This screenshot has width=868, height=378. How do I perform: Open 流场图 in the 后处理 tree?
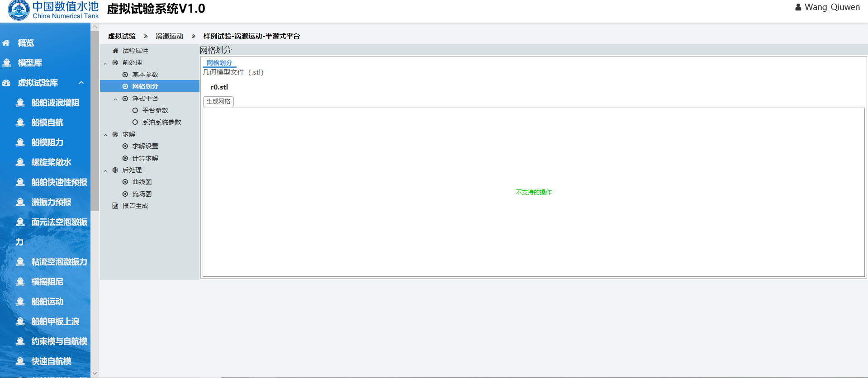tap(142, 194)
